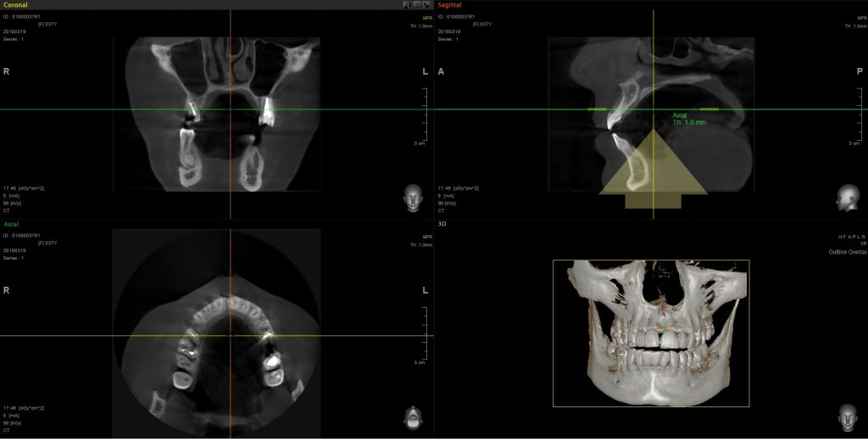Click the MPR label in Coronal view
This screenshot has height=448, width=868.
pos(427,19)
